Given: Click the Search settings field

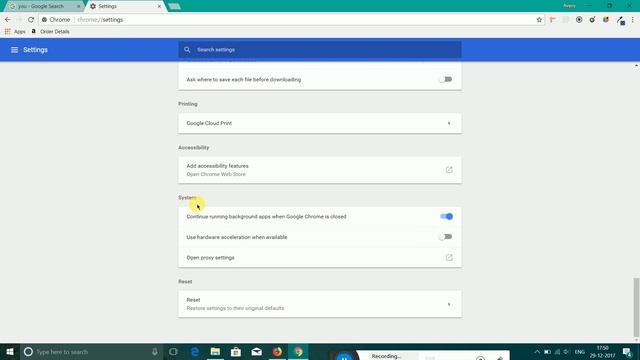Looking at the screenshot, I should pos(320,50).
